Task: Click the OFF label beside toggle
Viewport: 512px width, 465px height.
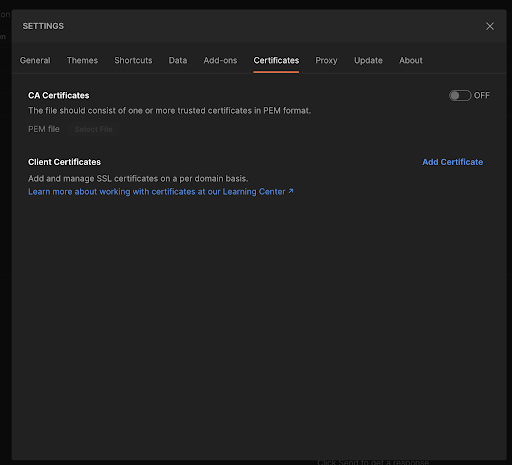Action: point(482,96)
